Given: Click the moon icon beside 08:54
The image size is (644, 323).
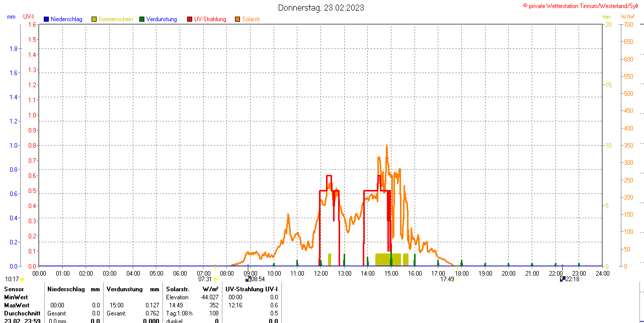Looking at the screenshot, I should pyautogui.click(x=248, y=279).
